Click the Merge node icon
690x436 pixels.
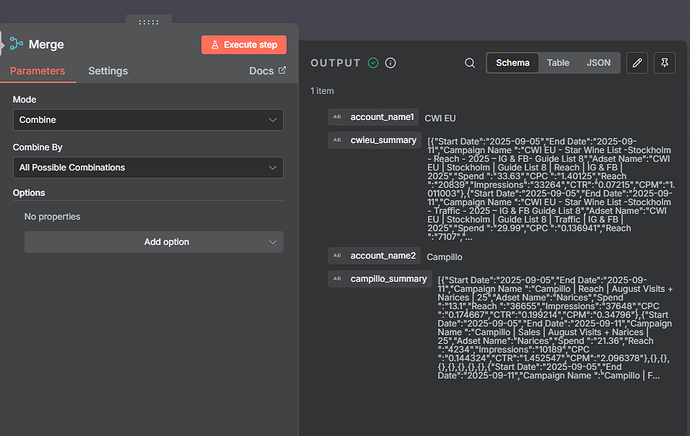click(14, 45)
